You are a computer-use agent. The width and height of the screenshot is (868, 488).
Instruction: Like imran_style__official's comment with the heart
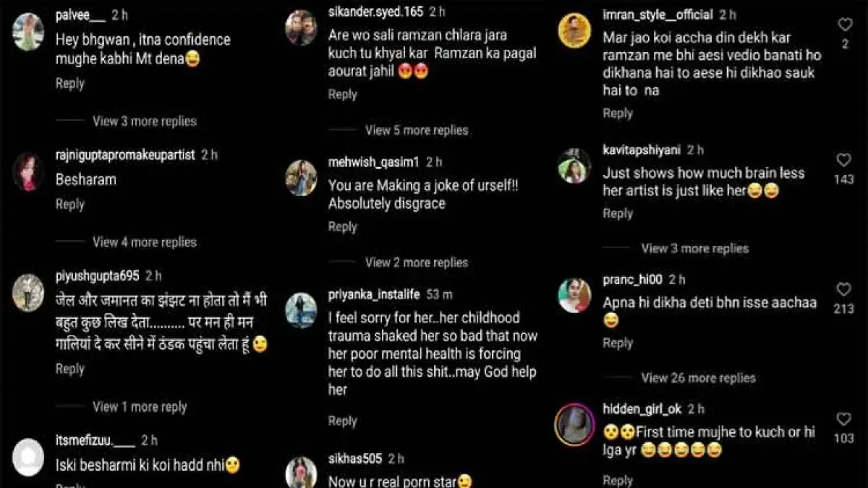pyautogui.click(x=845, y=25)
